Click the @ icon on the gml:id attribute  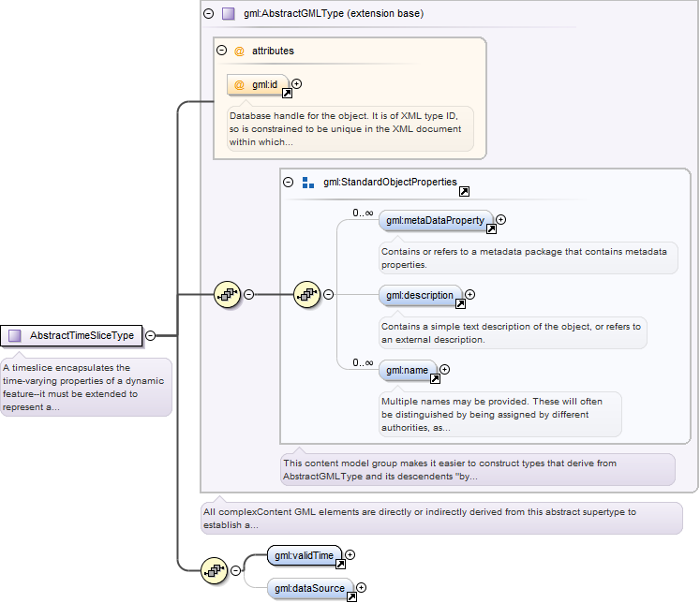pyautogui.click(x=239, y=85)
